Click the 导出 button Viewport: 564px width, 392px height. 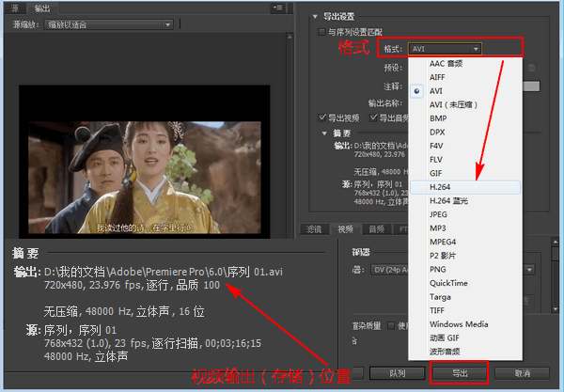click(x=460, y=373)
